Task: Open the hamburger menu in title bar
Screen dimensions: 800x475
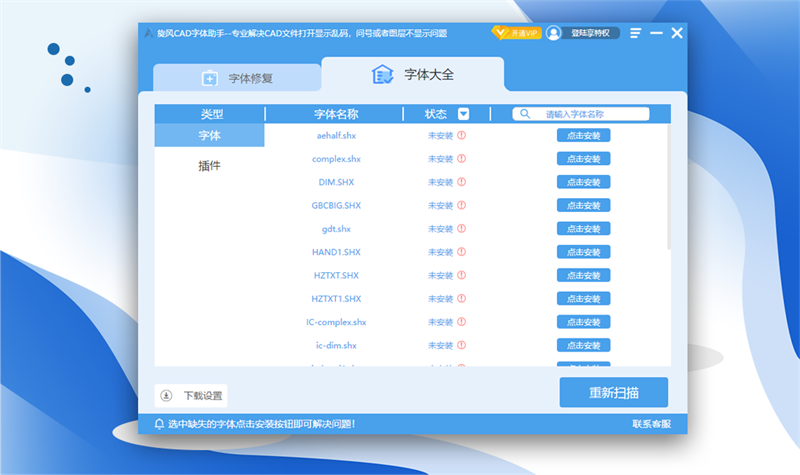Action: (636, 33)
